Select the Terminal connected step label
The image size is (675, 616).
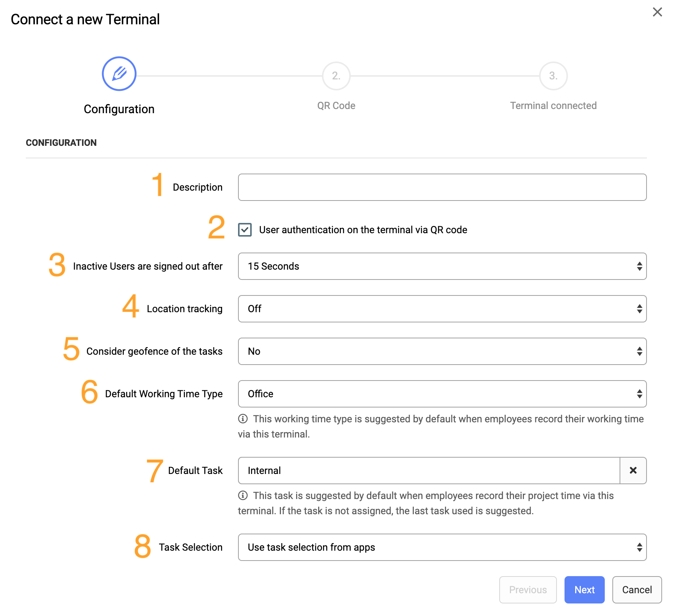[x=553, y=106]
